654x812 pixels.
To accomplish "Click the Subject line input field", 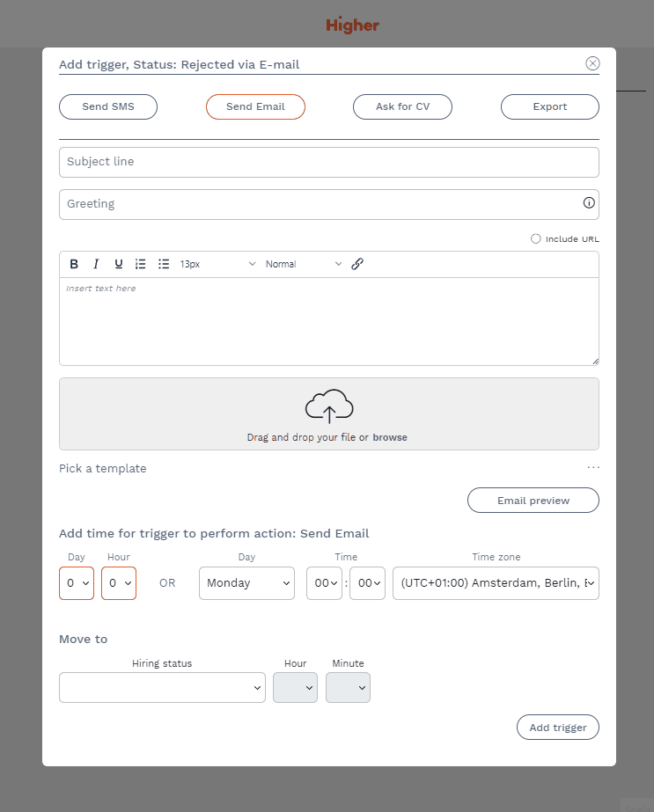I will 328,162.
